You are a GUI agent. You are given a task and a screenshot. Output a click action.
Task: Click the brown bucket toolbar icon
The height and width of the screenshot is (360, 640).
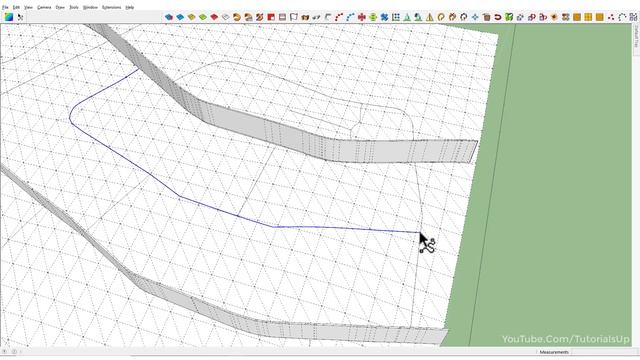click(x=486, y=17)
